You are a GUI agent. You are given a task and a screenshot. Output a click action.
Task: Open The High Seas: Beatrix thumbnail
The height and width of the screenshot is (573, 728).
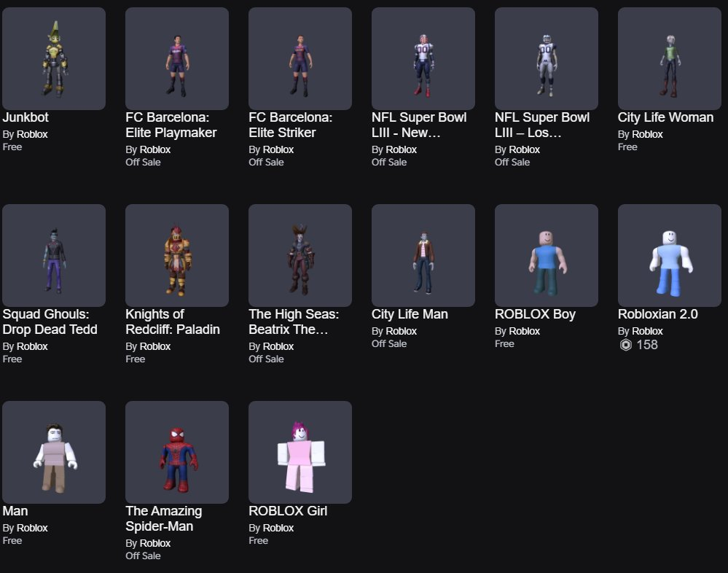click(300, 255)
